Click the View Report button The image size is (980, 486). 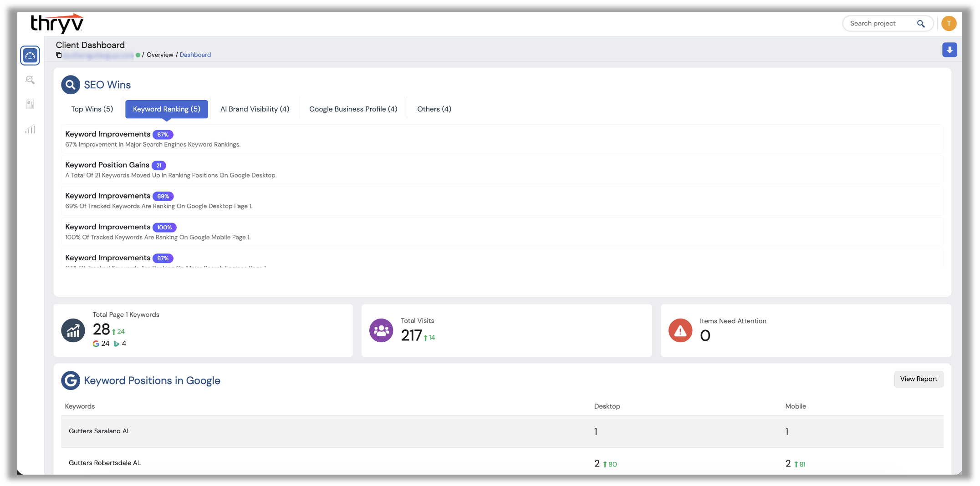[919, 379]
